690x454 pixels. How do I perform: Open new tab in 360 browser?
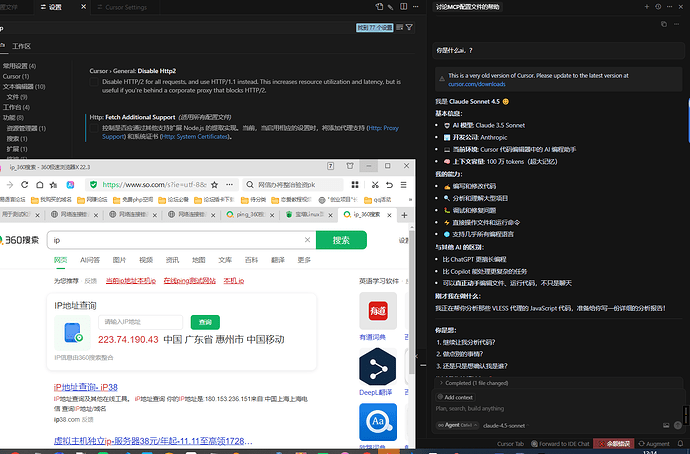pyautogui.click(x=404, y=215)
